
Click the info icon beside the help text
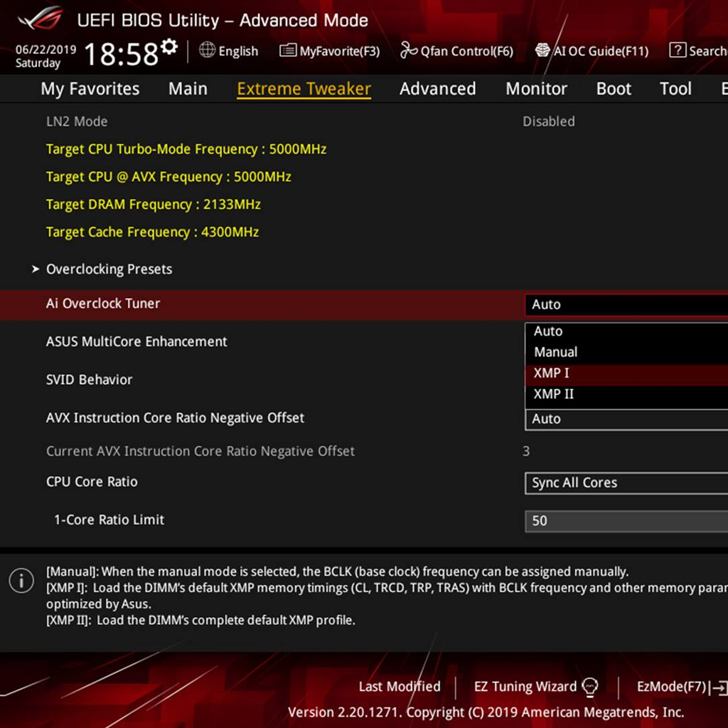[x=21, y=581]
